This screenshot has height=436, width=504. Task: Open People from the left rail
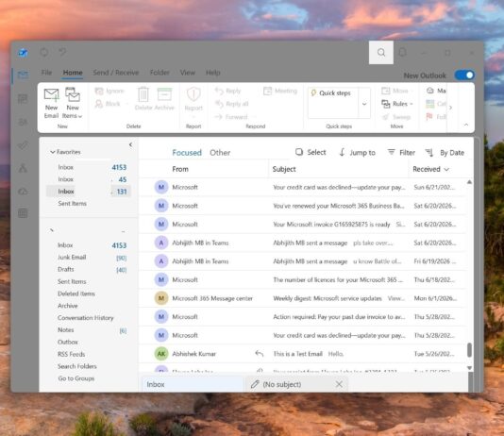click(x=23, y=122)
